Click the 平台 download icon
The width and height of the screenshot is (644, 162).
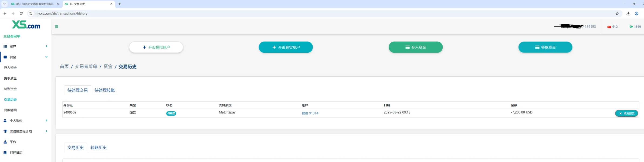pos(5,142)
